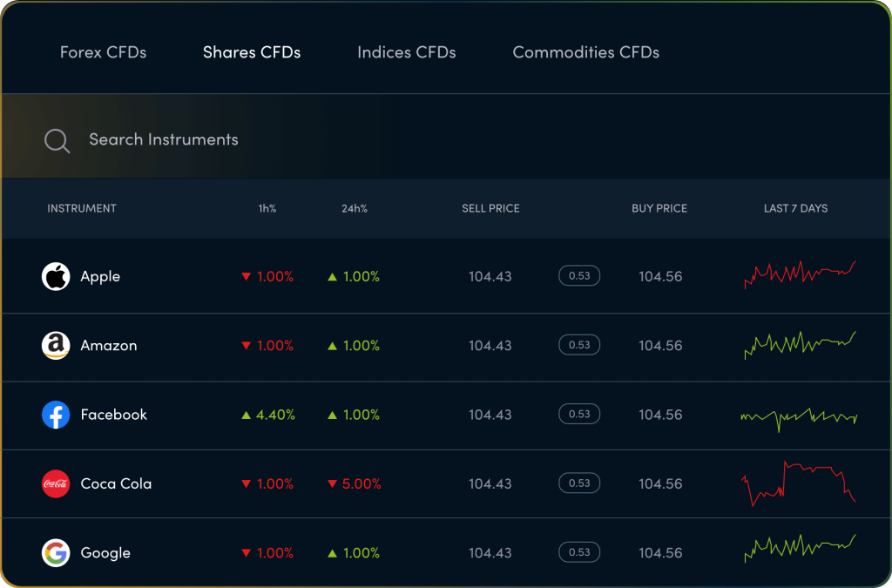Click the LAST 7 DAYS column header
The width and height of the screenshot is (892, 588).
[795, 208]
